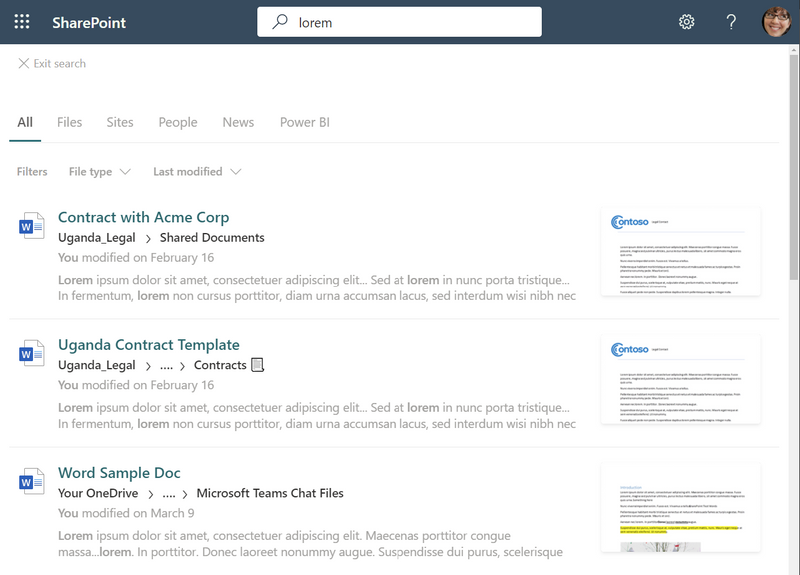Click Word icon beside Contract with Acme Corp
Image resolution: width=800 pixels, height=575 pixels.
pos(32,227)
